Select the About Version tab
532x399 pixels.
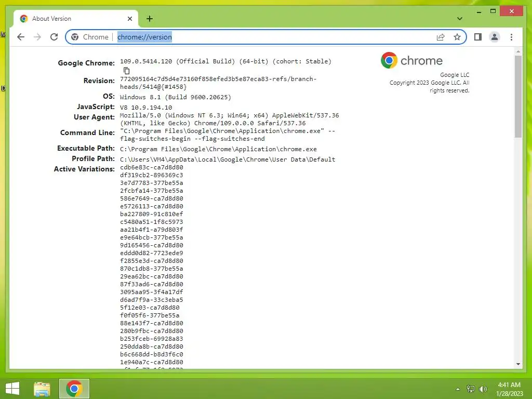click(75, 19)
